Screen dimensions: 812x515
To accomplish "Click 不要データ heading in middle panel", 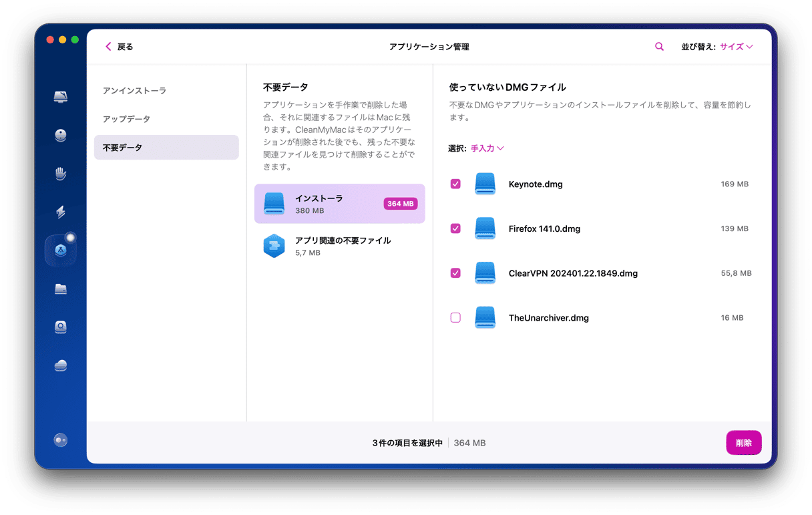I will pyautogui.click(x=286, y=88).
